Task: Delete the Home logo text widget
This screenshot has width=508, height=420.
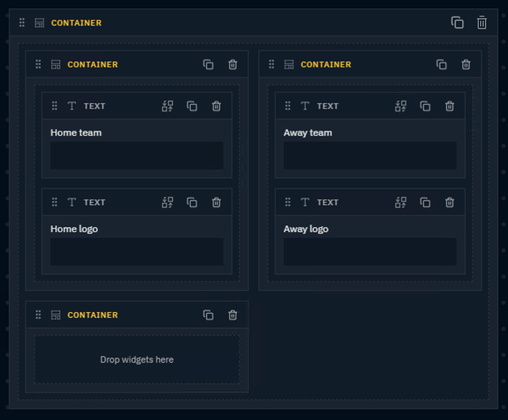Action: tap(216, 202)
